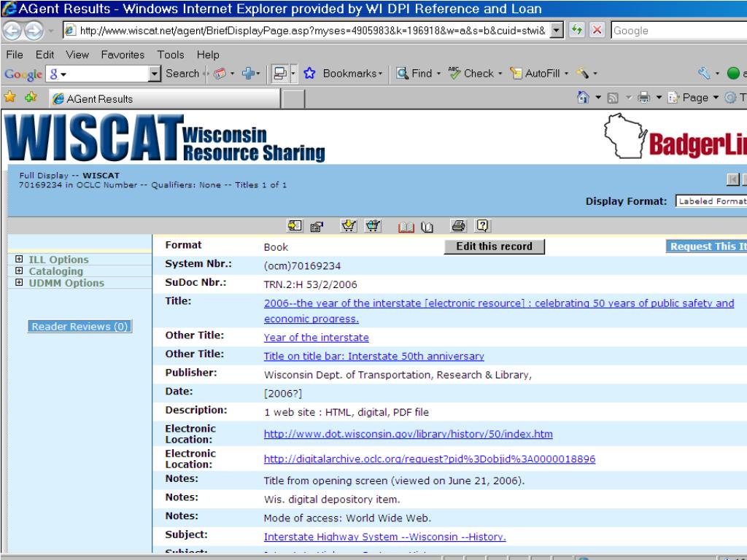Open the address bar history dropdown
The image size is (747, 560).
click(x=557, y=31)
